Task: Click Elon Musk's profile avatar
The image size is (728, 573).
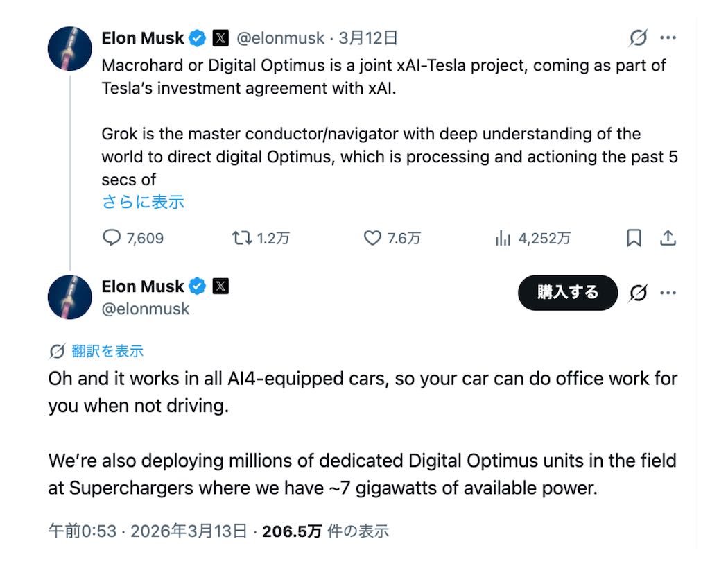Action: pos(69,49)
